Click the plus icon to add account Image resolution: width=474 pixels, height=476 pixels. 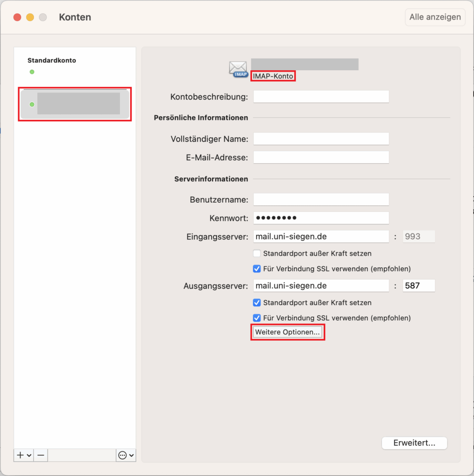(x=20, y=455)
